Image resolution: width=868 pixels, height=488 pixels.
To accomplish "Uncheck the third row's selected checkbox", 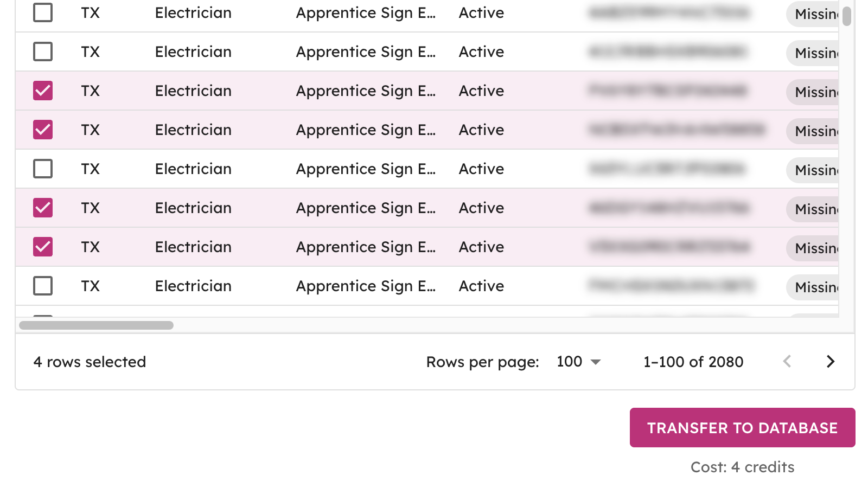I will click(x=43, y=91).
